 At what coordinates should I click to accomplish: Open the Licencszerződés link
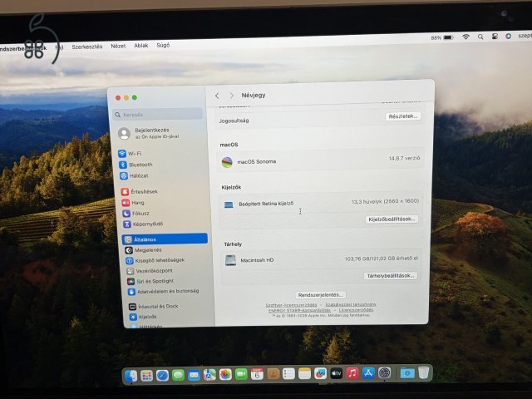tap(356, 310)
